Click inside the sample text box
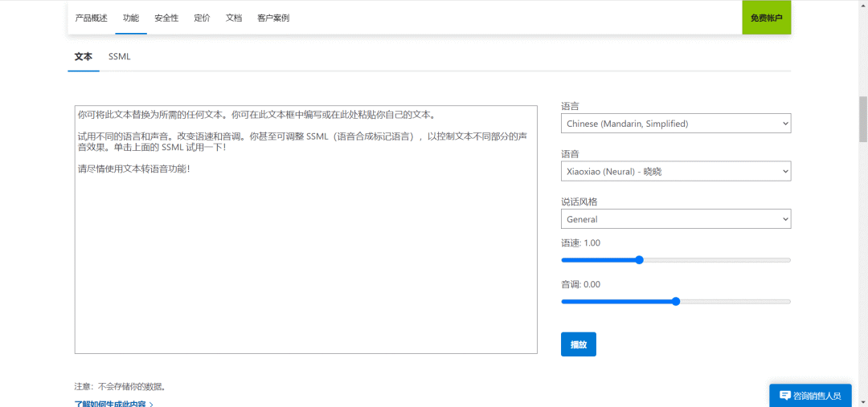The width and height of the screenshot is (868, 407). tap(306, 230)
